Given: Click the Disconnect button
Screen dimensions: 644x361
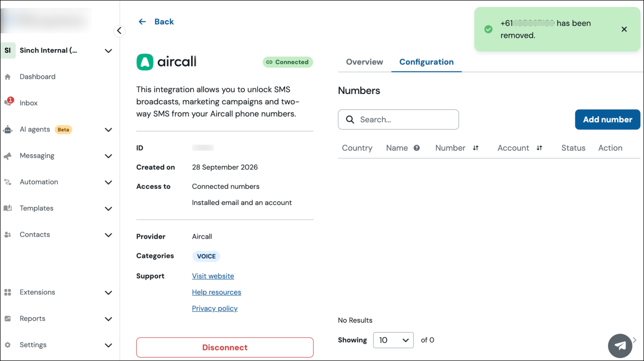Looking at the screenshot, I should [x=225, y=348].
